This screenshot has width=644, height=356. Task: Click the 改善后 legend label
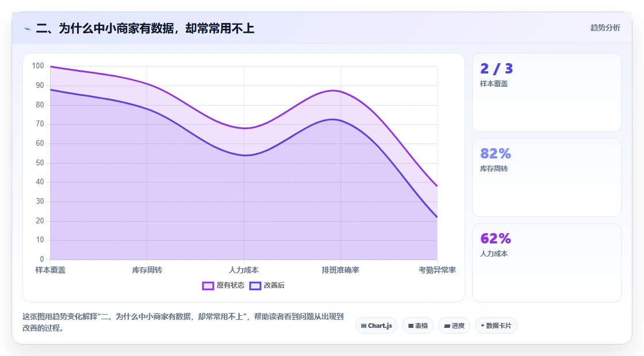tap(274, 285)
